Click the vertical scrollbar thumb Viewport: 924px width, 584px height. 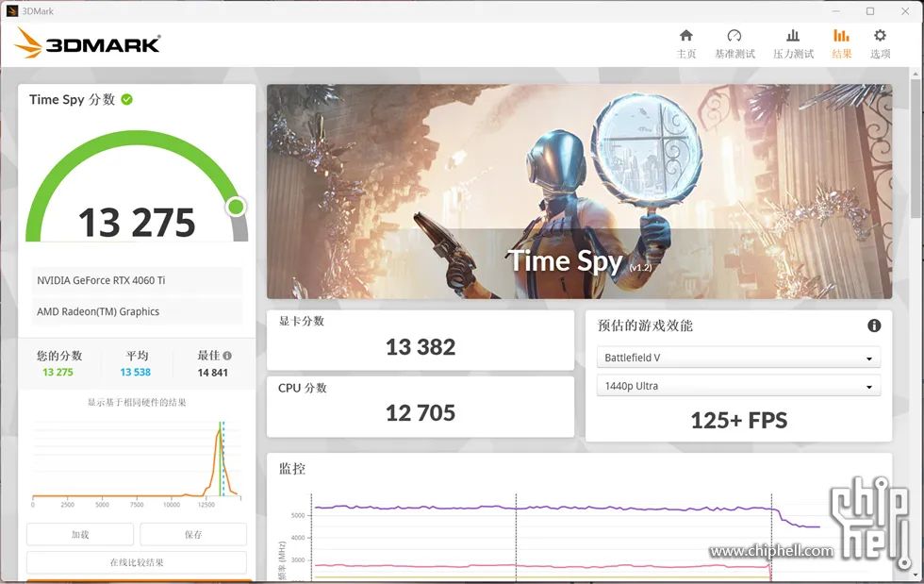coord(916,147)
